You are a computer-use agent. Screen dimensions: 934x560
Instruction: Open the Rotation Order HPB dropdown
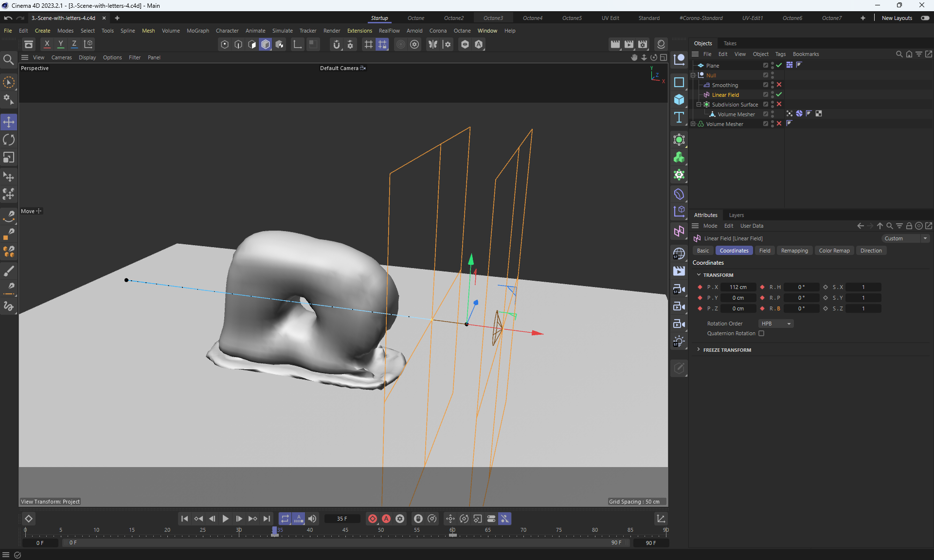click(775, 324)
